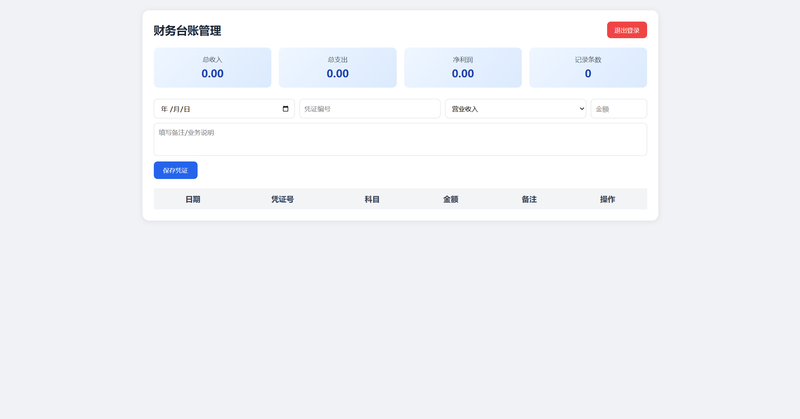Select the 净利润 summary card
The image size is (800, 419).
coord(463,67)
